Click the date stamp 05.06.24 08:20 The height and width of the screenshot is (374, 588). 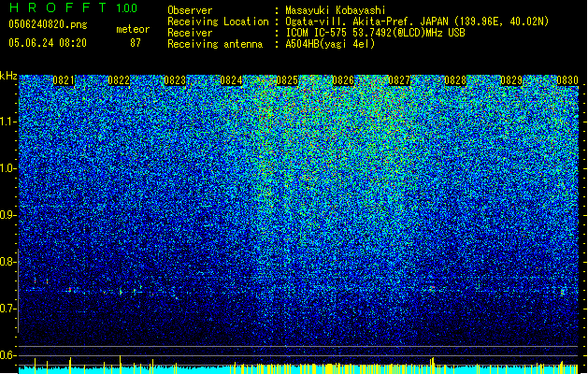point(48,43)
